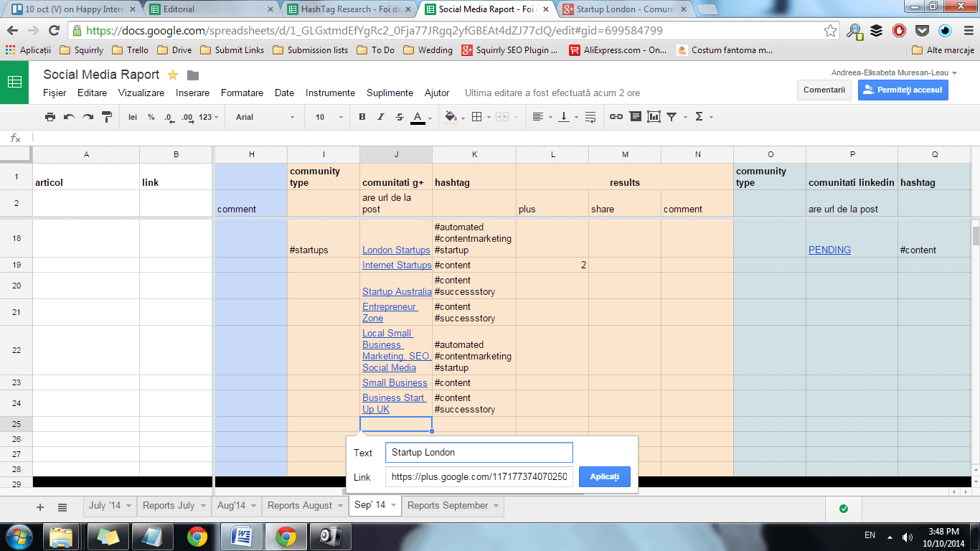
Task: Open horizontal align dropdown
Action: (541, 117)
